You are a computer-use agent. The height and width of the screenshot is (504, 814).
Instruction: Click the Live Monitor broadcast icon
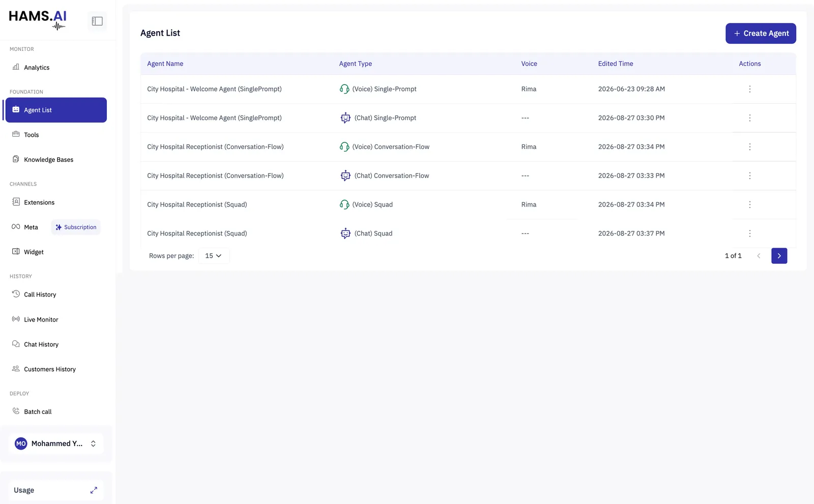pos(16,319)
